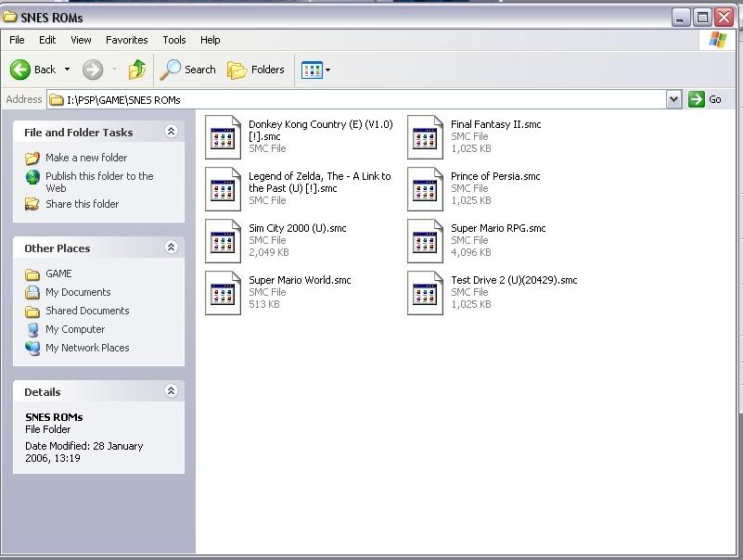
Task: Select the Prince of Persia file icon
Action: (425, 189)
